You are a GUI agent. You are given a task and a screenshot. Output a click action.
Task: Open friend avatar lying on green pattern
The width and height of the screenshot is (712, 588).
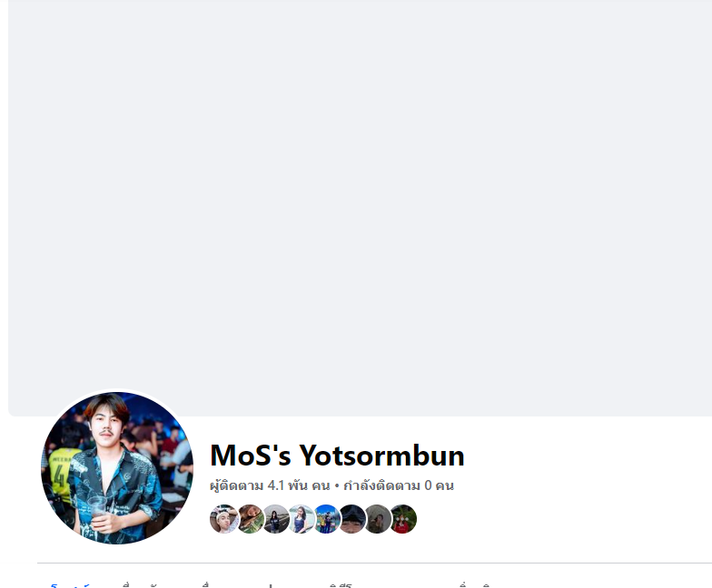tap(250, 519)
